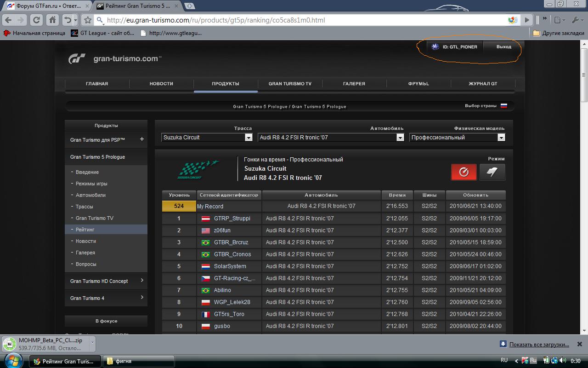This screenshot has height=368, width=588.
Task: Open the Физическая модель dropdown
Action: tap(457, 137)
